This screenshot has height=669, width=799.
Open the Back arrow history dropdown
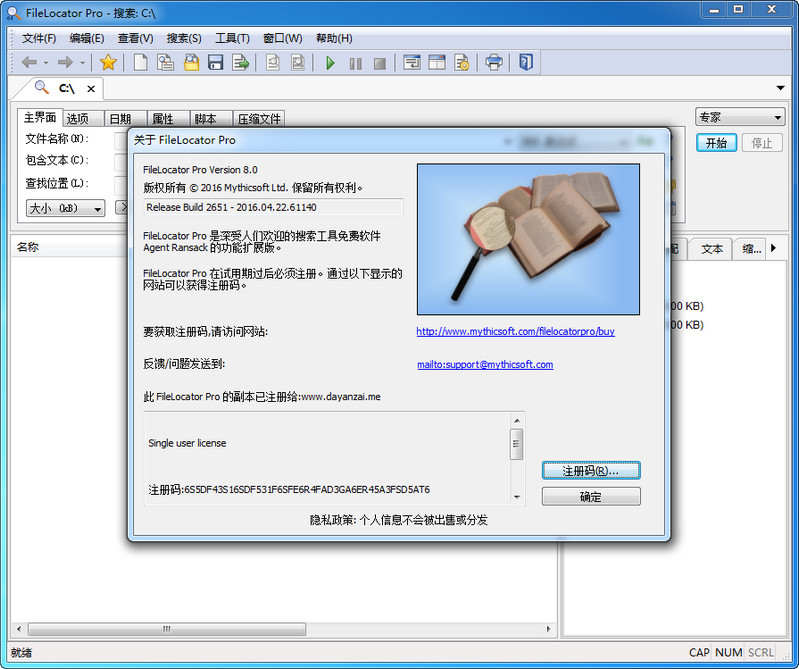tap(46, 63)
